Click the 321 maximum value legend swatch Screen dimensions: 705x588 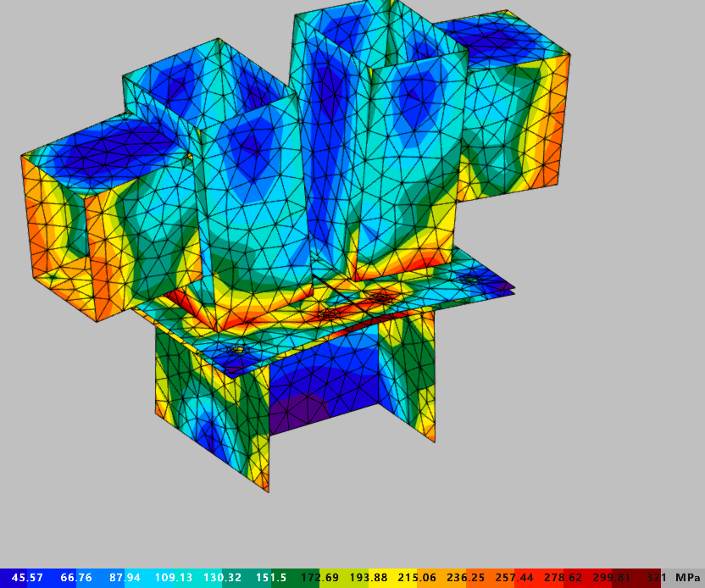point(652,578)
